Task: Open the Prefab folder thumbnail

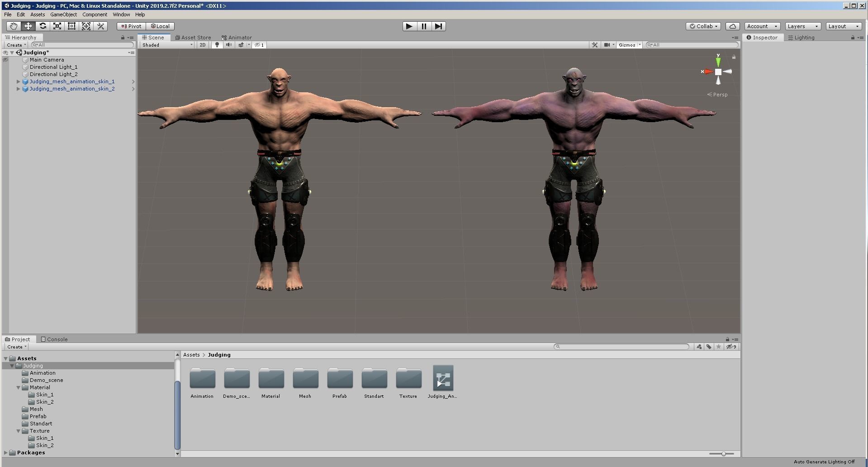Action: pos(340,378)
